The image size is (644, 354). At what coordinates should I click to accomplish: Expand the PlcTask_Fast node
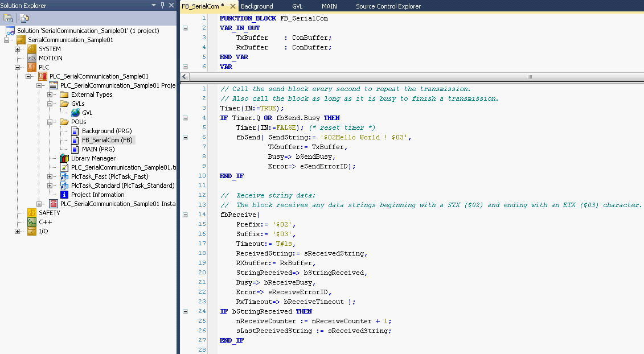[50, 176]
